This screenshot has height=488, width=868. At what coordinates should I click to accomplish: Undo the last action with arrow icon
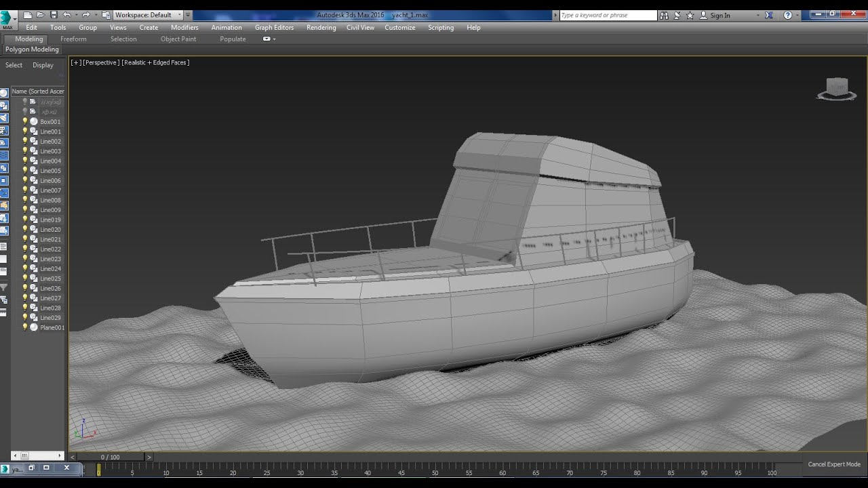66,14
